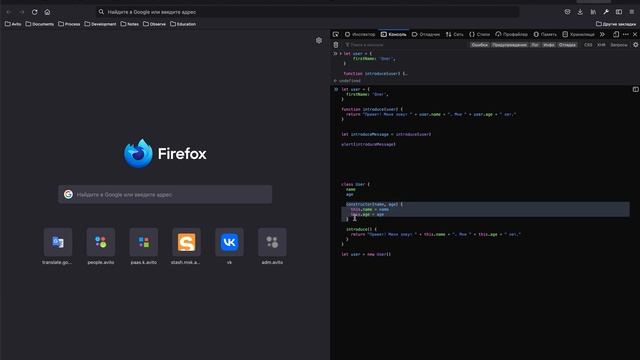Screen dimensions: 640x360
Task: Toggle the multi-line editor mode icon
Action: click(x=636, y=89)
